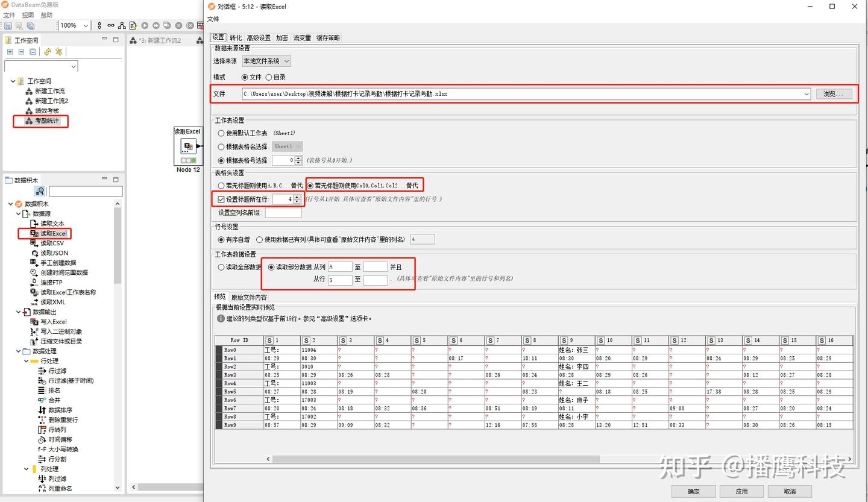Viewport: 868px width, 502px height.
Task: Click the 从行 start row input field
Action: click(x=340, y=280)
